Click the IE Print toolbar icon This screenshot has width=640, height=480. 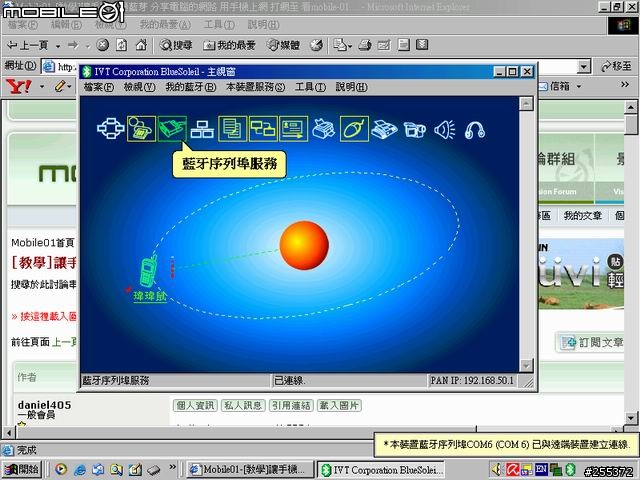(x=365, y=45)
